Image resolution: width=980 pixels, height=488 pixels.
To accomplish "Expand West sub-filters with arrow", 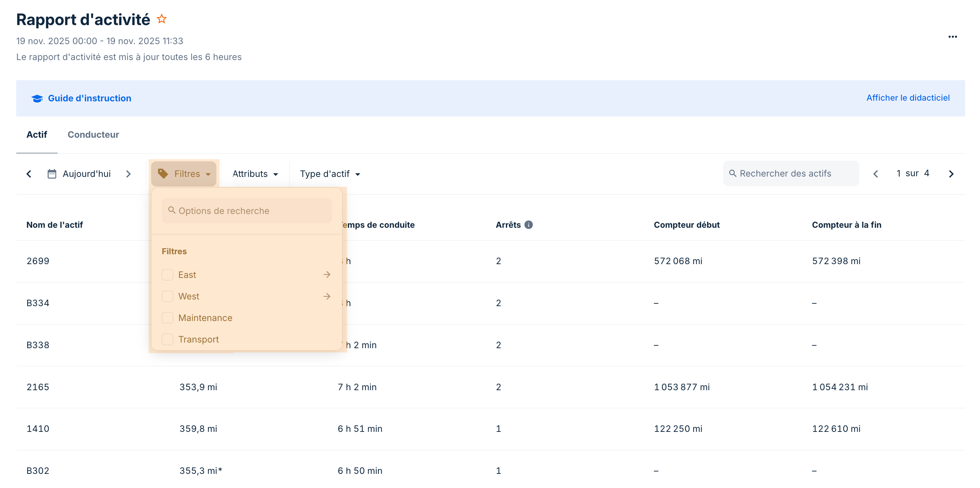I will [x=327, y=296].
